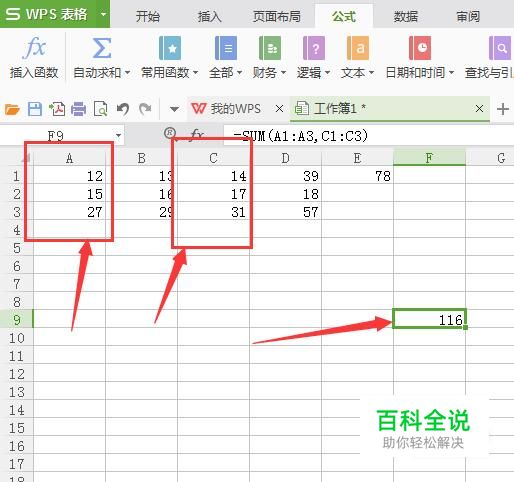Expand the Logical dropdown arrow
The image size is (514, 482).
[x=327, y=72]
